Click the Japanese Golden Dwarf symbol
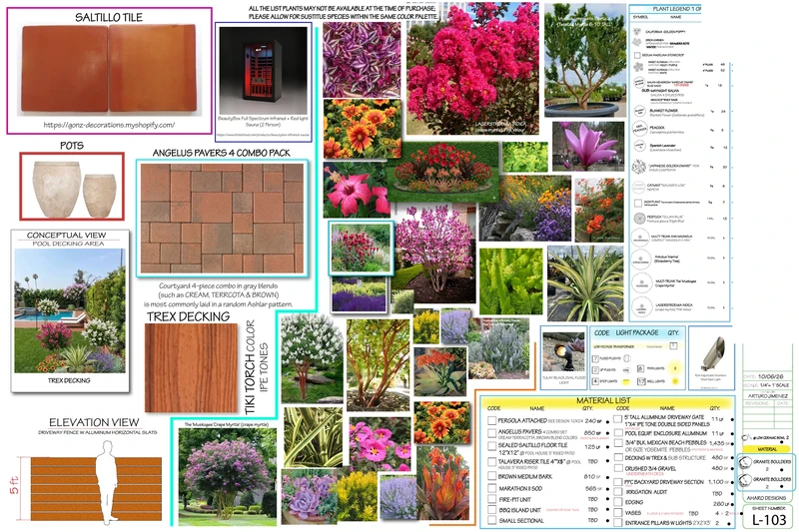 pos(639,167)
